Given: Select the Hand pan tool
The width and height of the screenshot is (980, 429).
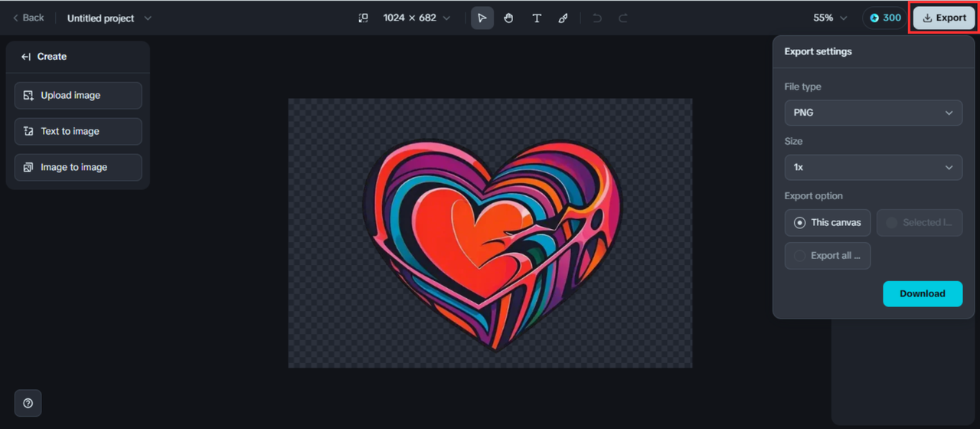Looking at the screenshot, I should (509, 18).
